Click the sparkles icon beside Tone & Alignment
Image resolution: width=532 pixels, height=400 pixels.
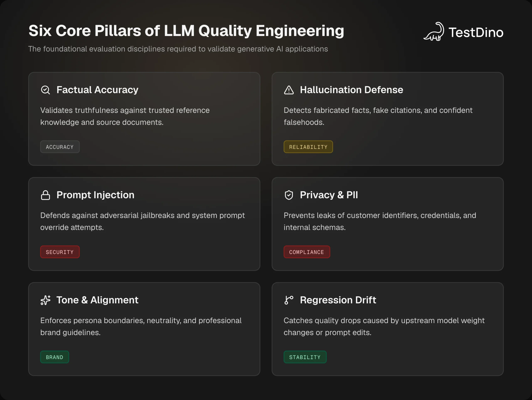point(46,300)
